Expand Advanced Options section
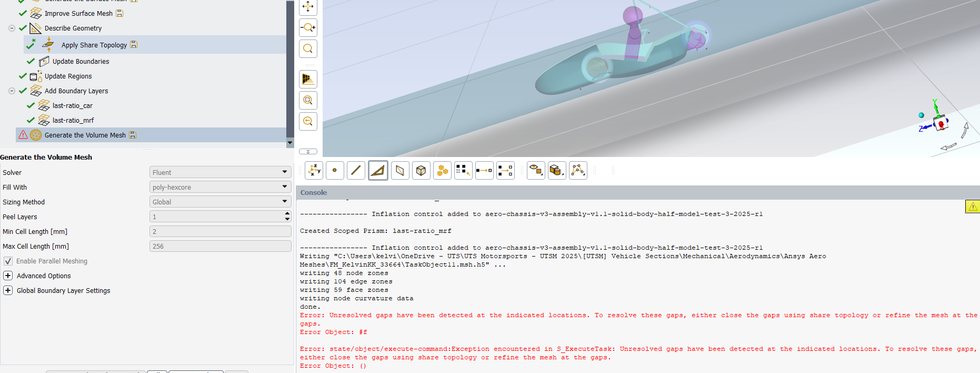 click(x=8, y=276)
